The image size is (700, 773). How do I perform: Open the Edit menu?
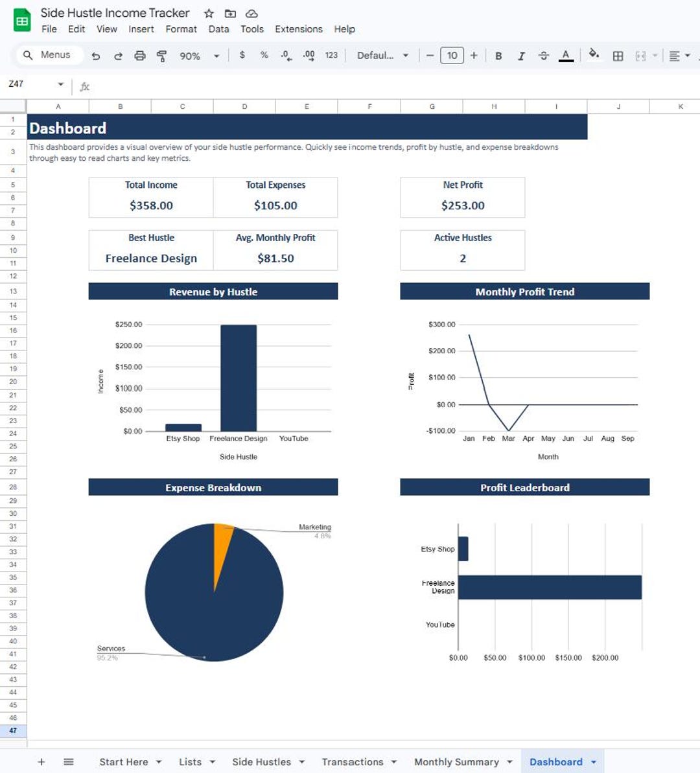coord(76,29)
